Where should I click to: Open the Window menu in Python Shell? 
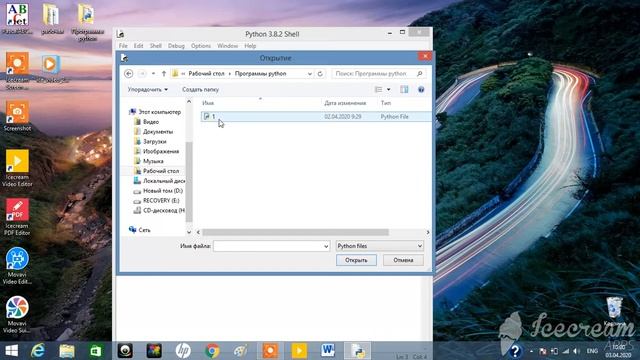point(227,46)
